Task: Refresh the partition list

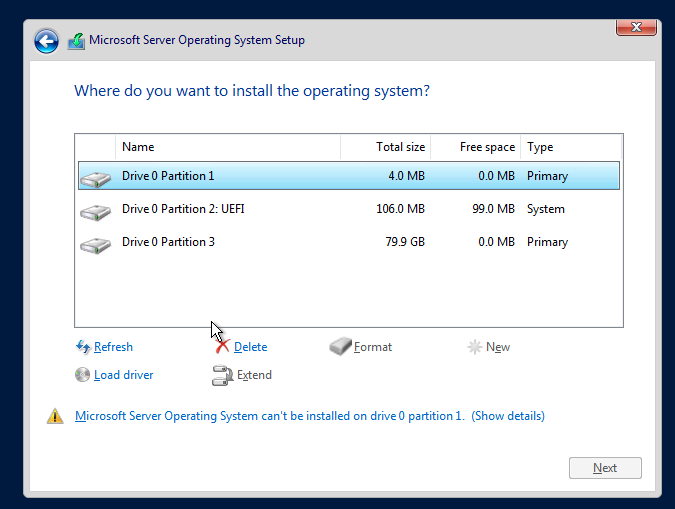Action: tap(113, 347)
